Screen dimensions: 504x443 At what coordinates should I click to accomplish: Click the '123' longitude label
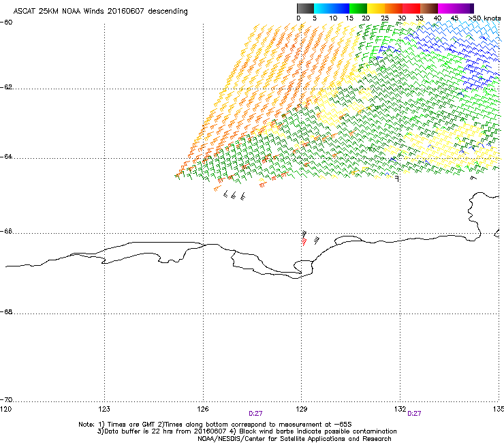104,409
